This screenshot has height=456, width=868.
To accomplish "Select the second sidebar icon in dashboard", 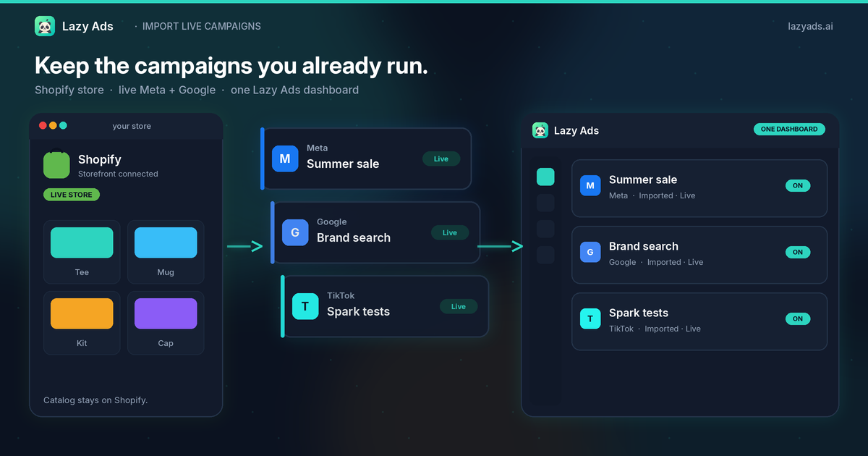I will 545,203.
